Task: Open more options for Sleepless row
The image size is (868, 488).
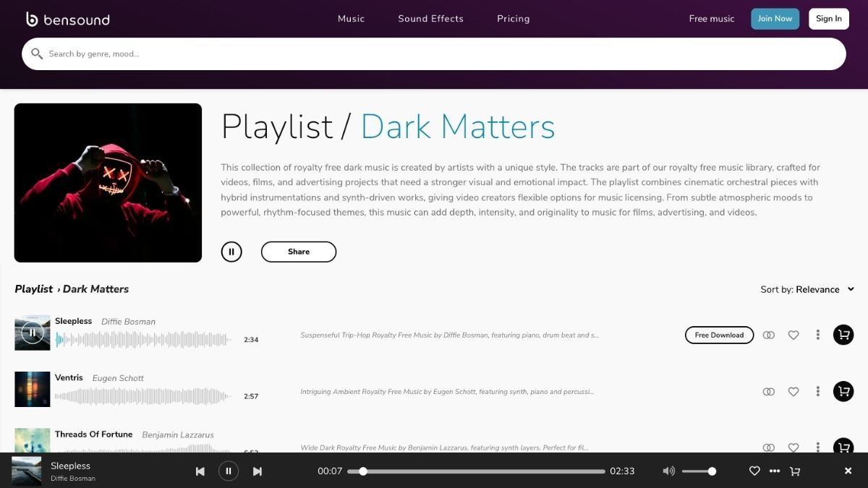Action: click(x=818, y=335)
